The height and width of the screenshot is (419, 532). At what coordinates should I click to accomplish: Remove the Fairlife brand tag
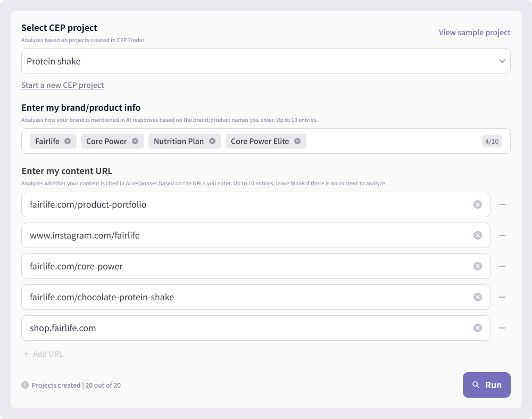click(68, 141)
